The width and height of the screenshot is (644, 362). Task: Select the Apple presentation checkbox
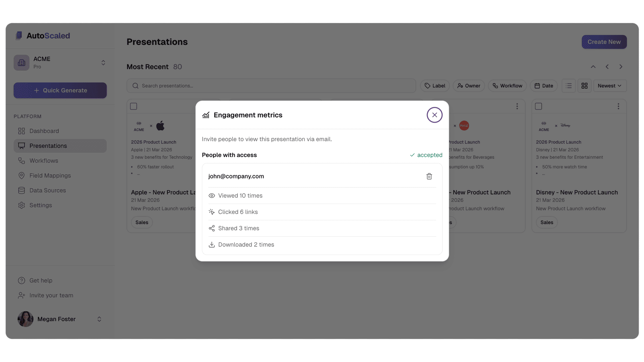(133, 106)
